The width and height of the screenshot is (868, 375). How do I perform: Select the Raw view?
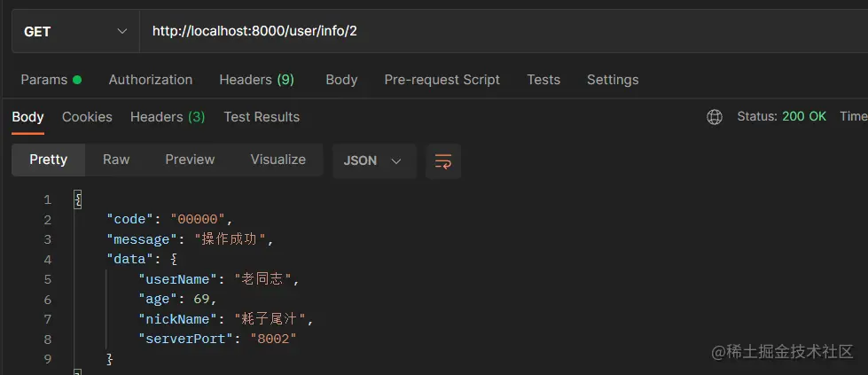pyautogui.click(x=116, y=160)
